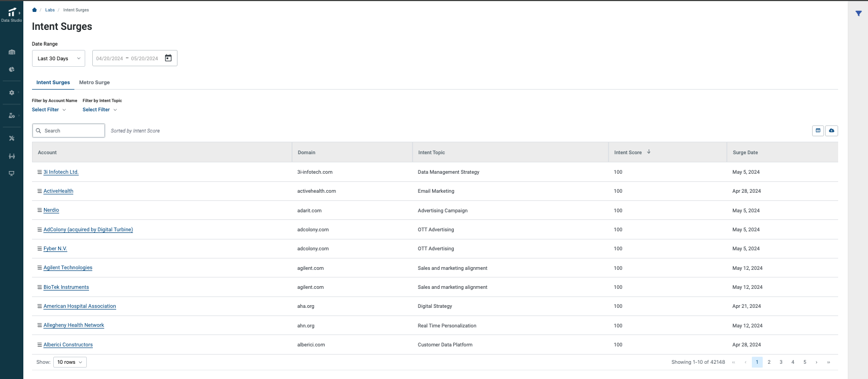Go to page 3 of results
The image size is (868, 379).
[781, 362]
